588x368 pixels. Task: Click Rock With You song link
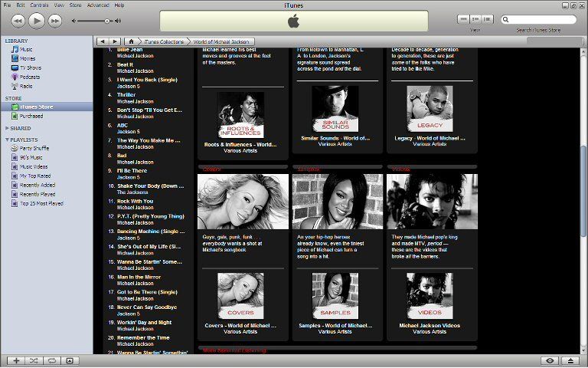(135, 202)
